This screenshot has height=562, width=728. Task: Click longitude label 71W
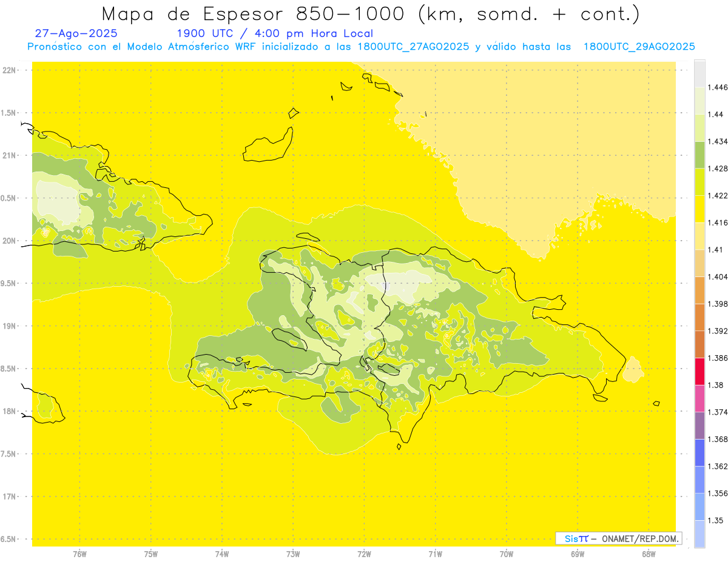435,554
